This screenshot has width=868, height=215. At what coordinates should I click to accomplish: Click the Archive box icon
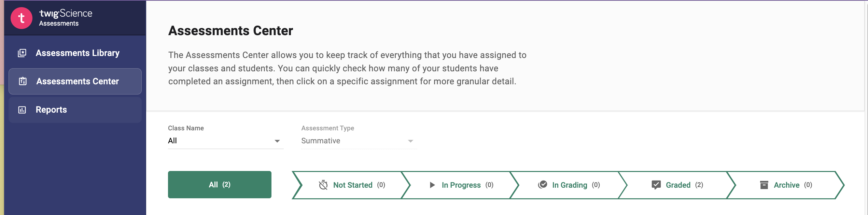pyautogui.click(x=764, y=185)
